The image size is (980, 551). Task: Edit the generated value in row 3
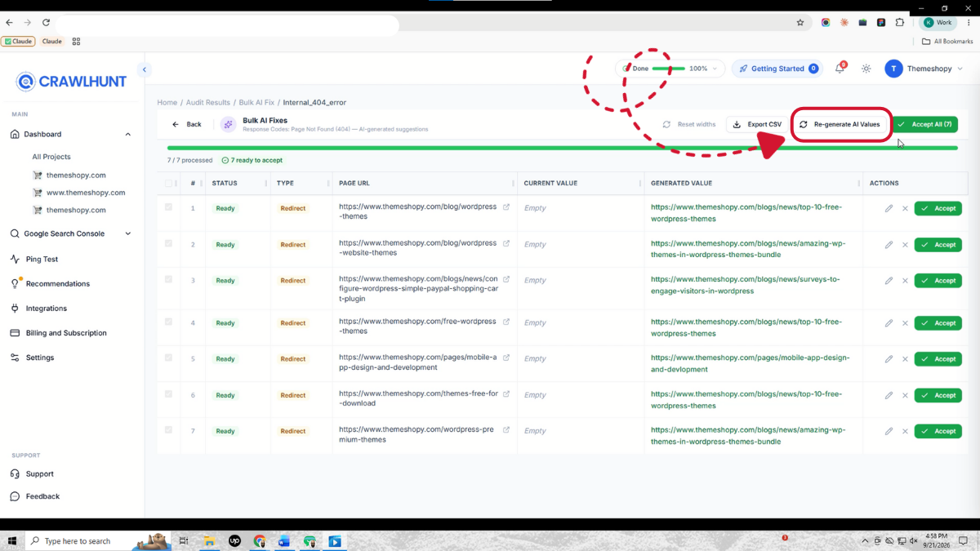point(889,281)
